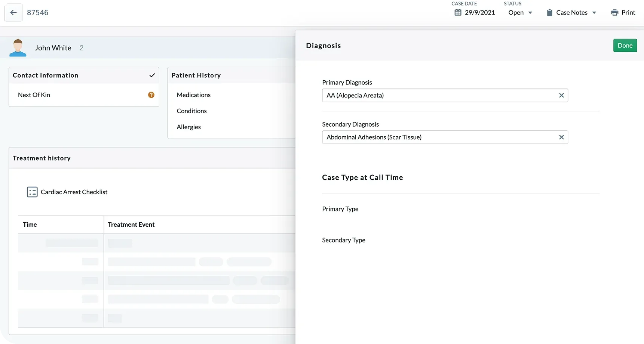The image size is (644, 344).
Task: Open the case date calendar icon
Action: [x=458, y=13]
